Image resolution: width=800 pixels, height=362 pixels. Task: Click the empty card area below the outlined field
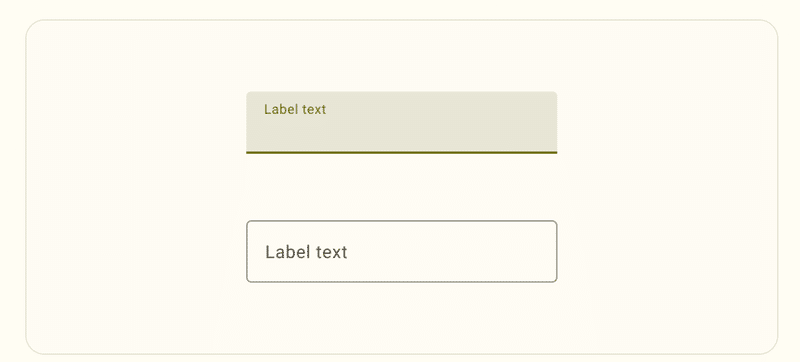[x=402, y=316]
